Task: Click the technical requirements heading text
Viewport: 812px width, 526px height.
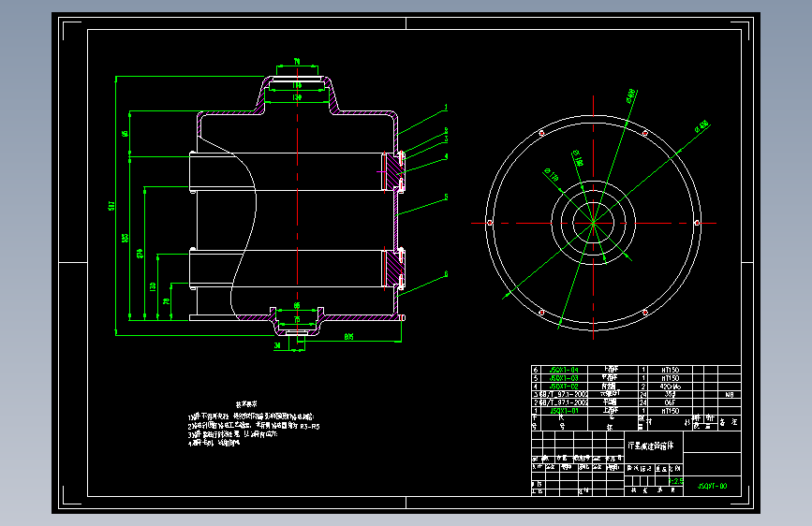Action: 246,404
